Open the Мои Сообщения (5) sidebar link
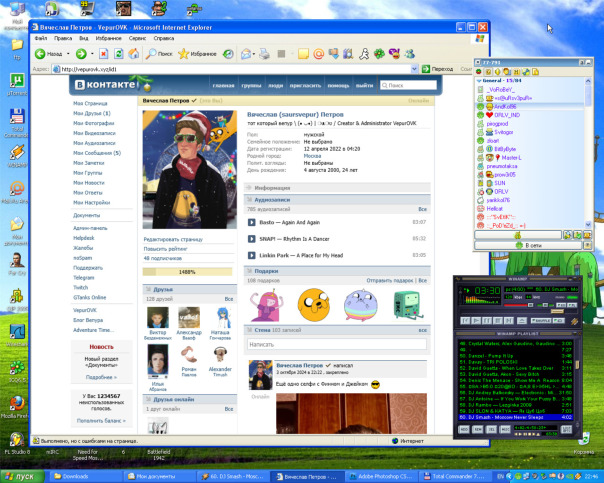Viewport: 604px width, 483px height. tap(97, 153)
